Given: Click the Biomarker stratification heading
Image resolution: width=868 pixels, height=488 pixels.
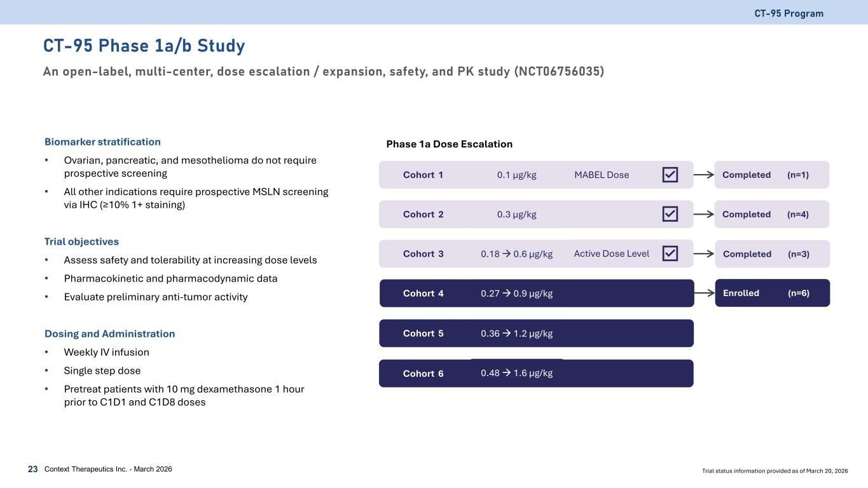Looking at the screenshot, I should pyautogui.click(x=102, y=142).
